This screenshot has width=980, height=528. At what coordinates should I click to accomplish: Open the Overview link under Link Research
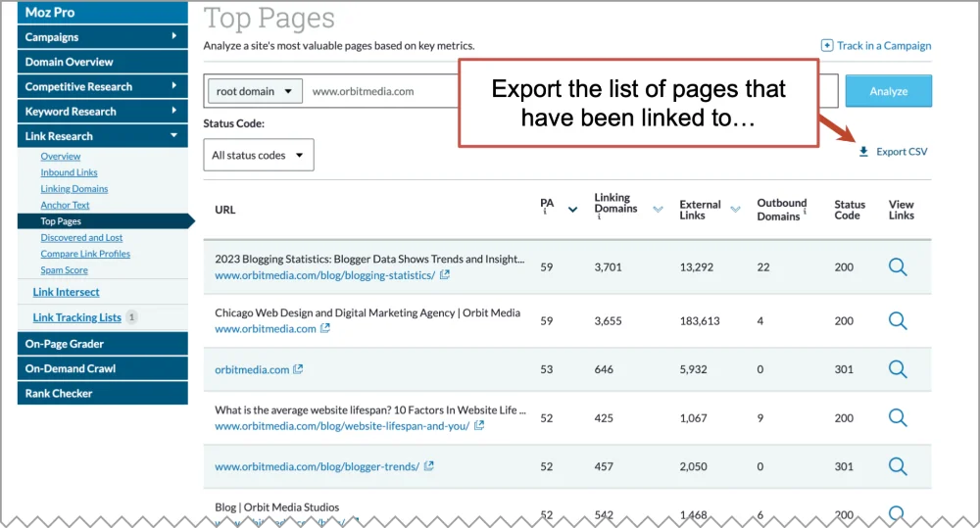(x=61, y=156)
